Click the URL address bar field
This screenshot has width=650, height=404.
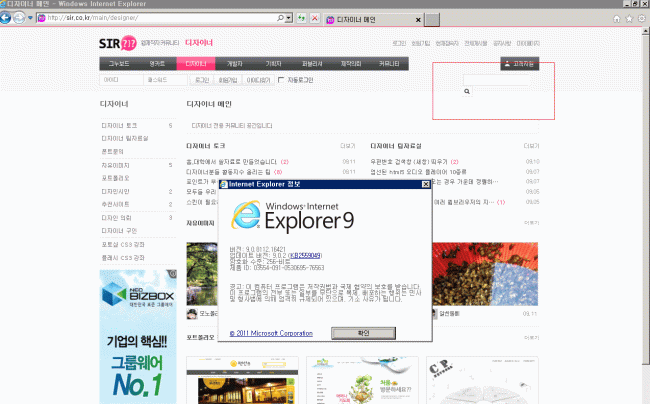(160, 19)
